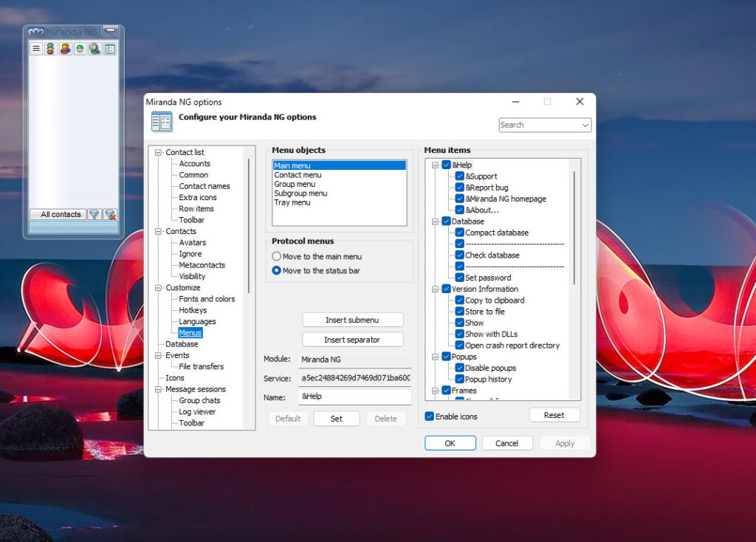Click the funnel icon with red X

point(111,214)
